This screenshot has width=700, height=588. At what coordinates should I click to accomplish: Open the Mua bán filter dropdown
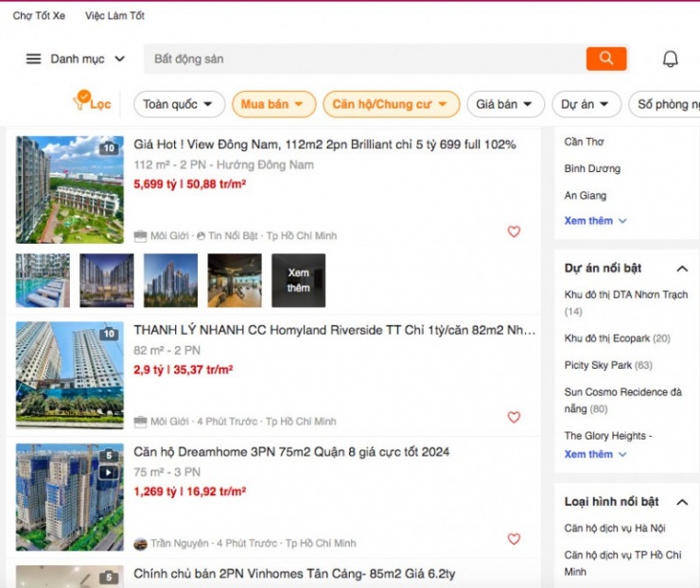pyautogui.click(x=272, y=104)
